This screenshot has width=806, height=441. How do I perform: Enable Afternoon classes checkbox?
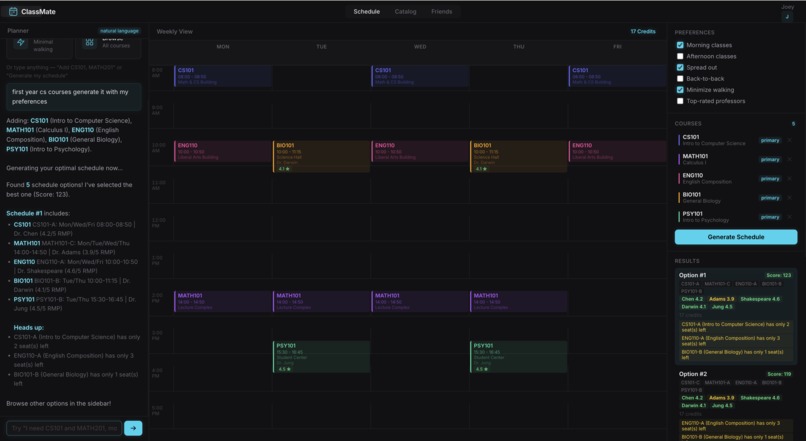680,56
